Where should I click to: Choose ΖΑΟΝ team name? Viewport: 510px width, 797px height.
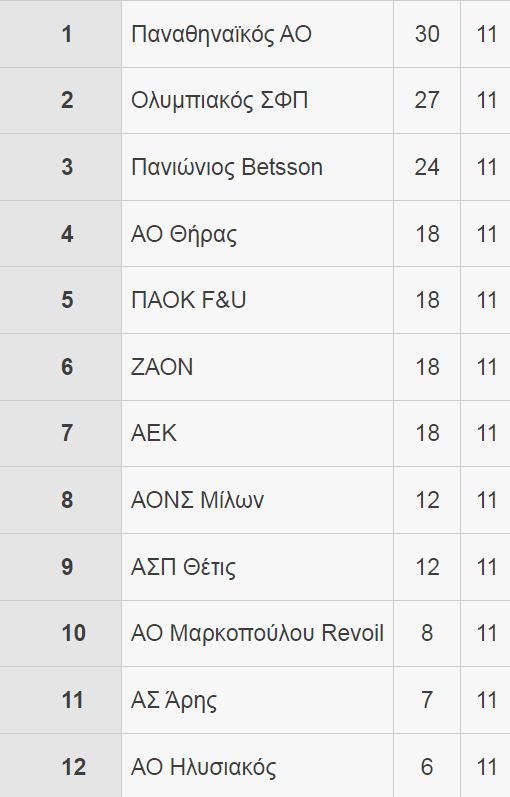coord(162,367)
